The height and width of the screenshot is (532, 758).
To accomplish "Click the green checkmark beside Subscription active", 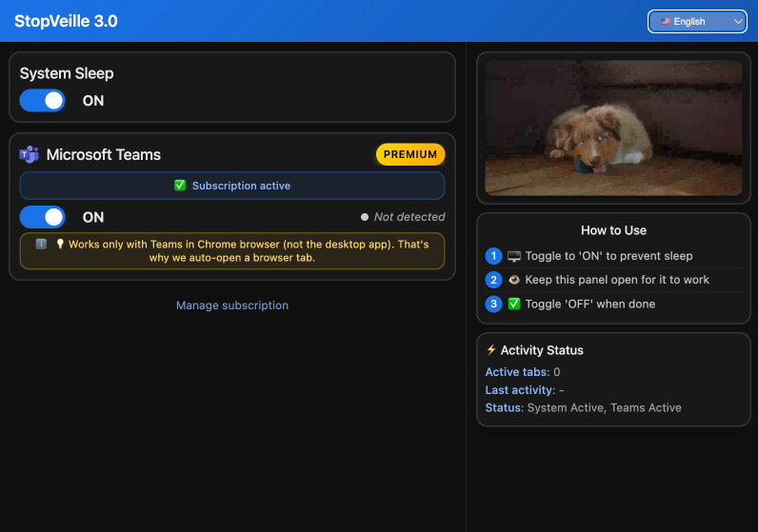I will coord(180,186).
